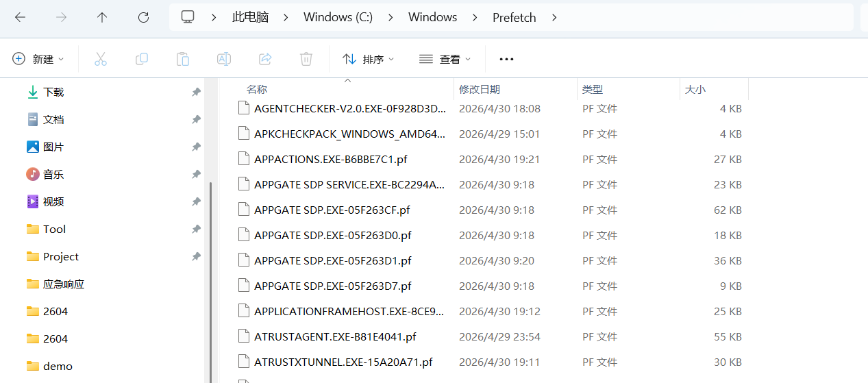The height and width of the screenshot is (383, 868).
Task: Open the three-dots more options menu
Action: pos(506,59)
